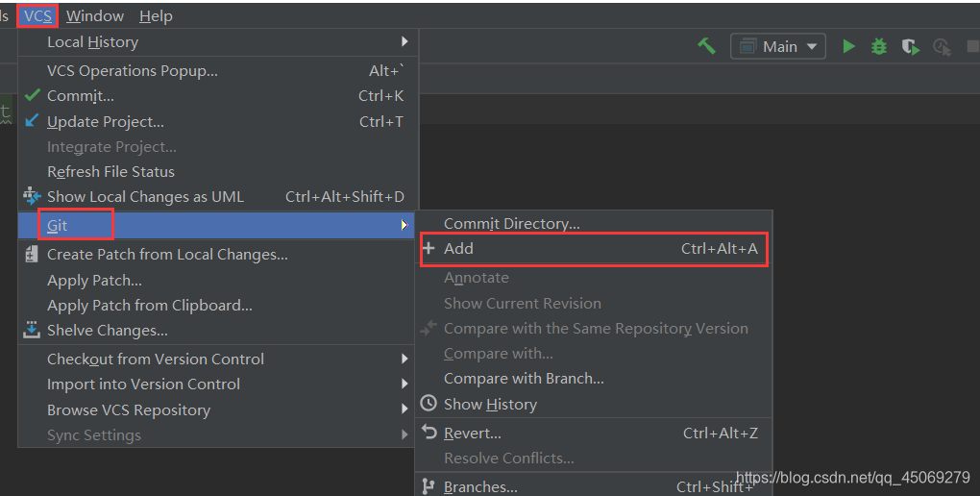Choose Show History in Git submenu

(594, 404)
